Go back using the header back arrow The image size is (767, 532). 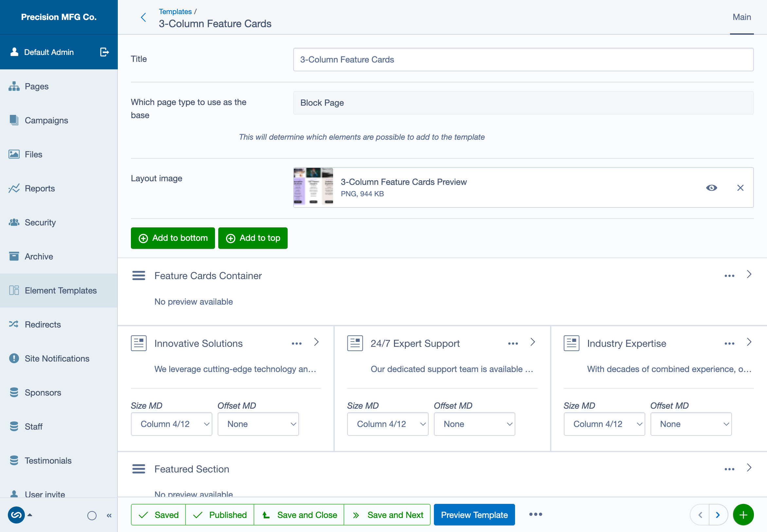pos(144,17)
